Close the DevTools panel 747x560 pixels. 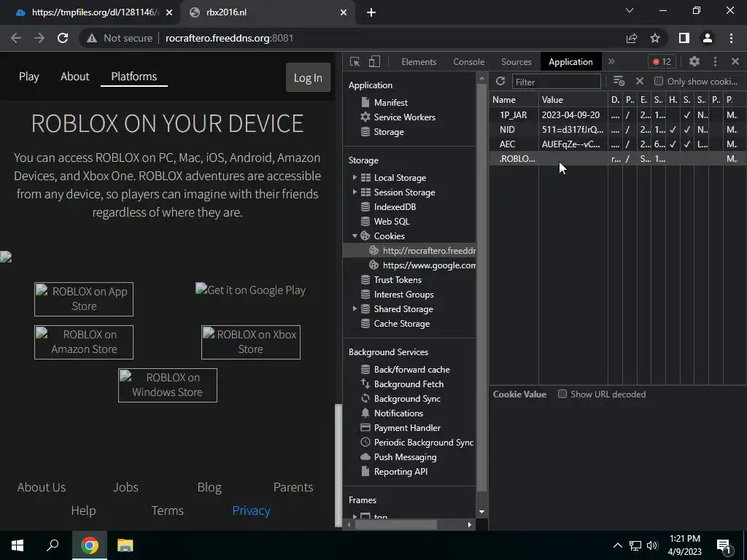click(x=735, y=61)
